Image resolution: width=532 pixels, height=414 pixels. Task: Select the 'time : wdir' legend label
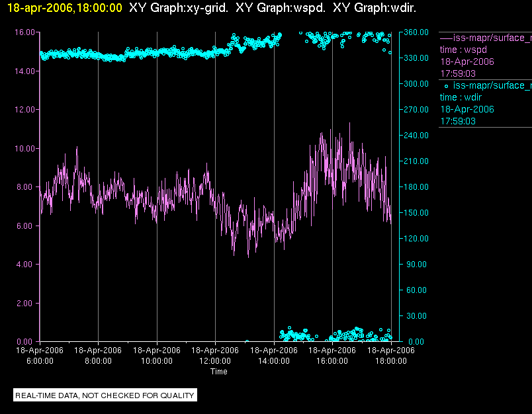[x=461, y=97]
